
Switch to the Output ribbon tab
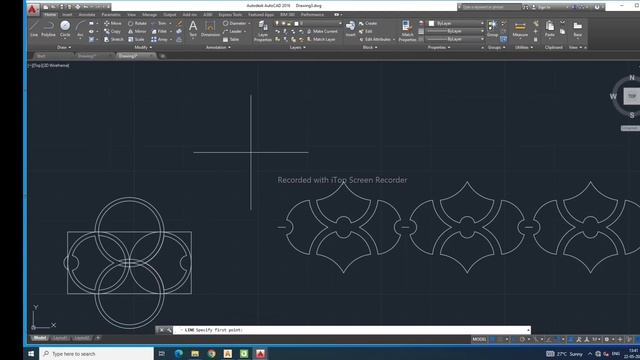[170, 15]
